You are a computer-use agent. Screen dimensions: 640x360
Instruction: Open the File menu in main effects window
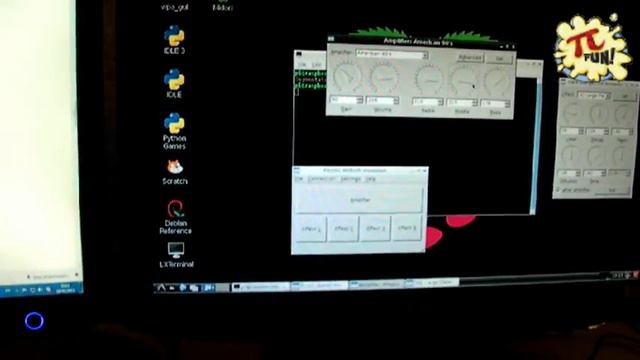pos(299,179)
